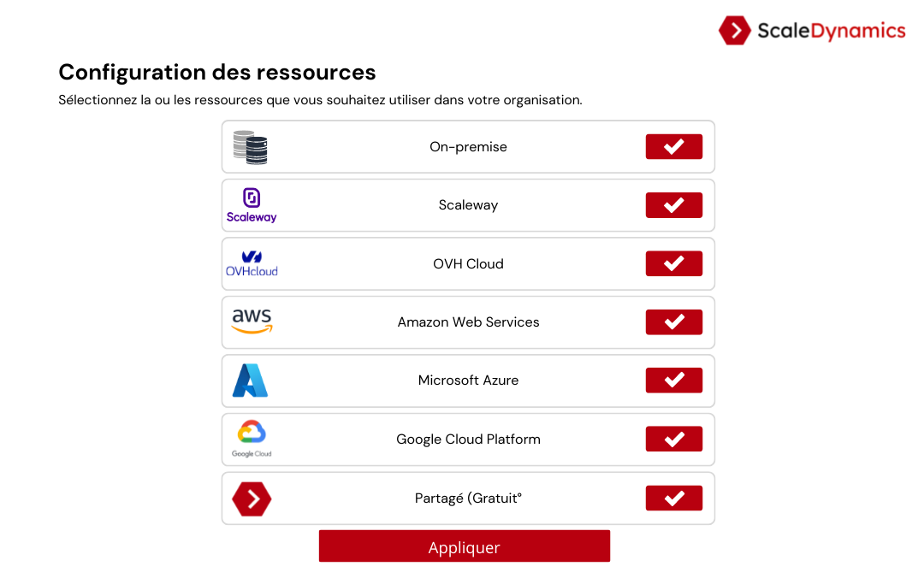Click the OVHcloud logo icon

point(252,263)
